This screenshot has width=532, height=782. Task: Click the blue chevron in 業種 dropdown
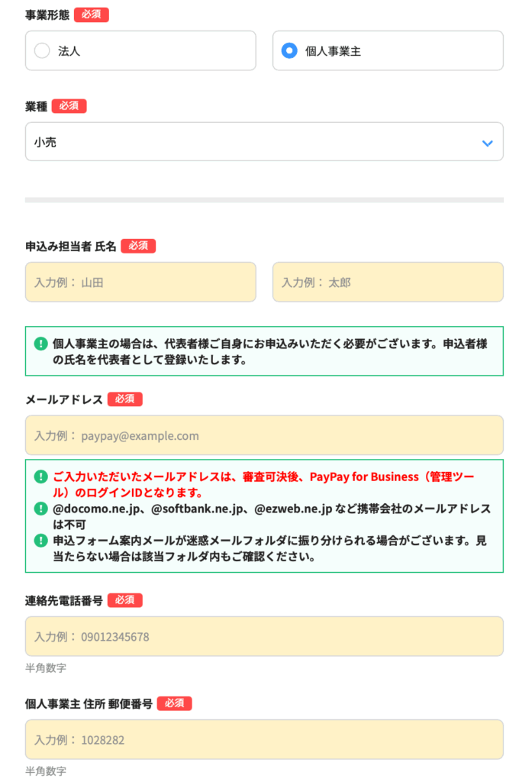coord(487,143)
